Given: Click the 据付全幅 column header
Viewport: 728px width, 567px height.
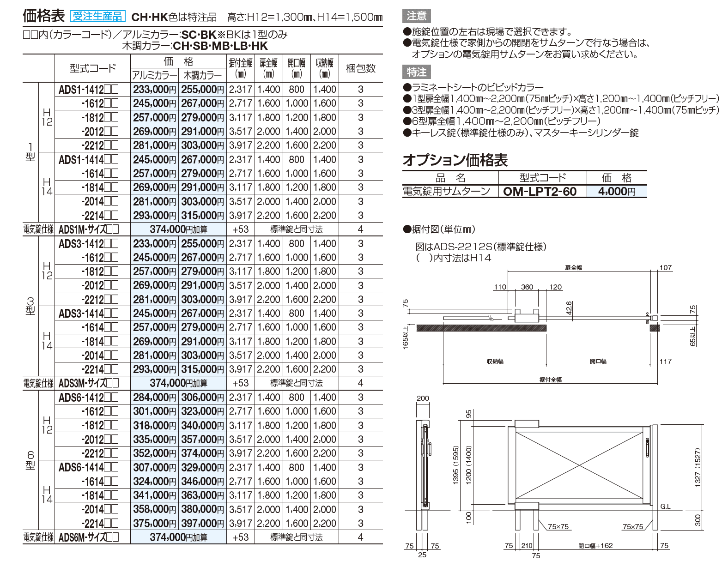Looking at the screenshot, I should coord(241,68).
